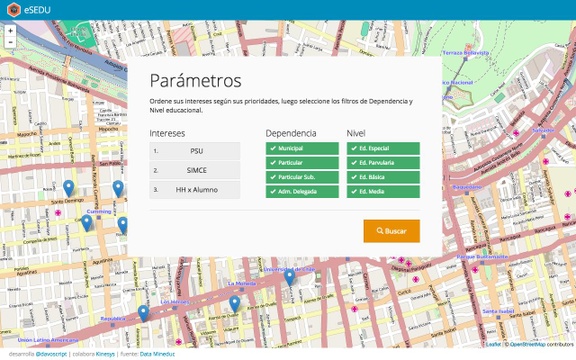Click the pink marker near Salvador

(x=516, y=133)
